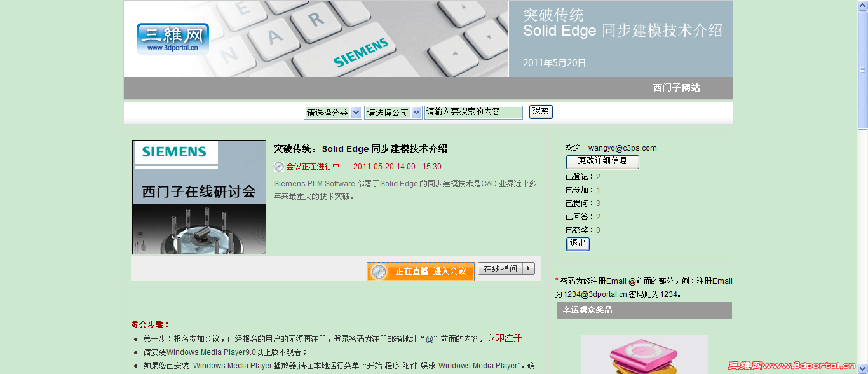This screenshot has height=374, width=868.
Task: Expand the 请选择公司 company dropdown
Action: coord(393,113)
